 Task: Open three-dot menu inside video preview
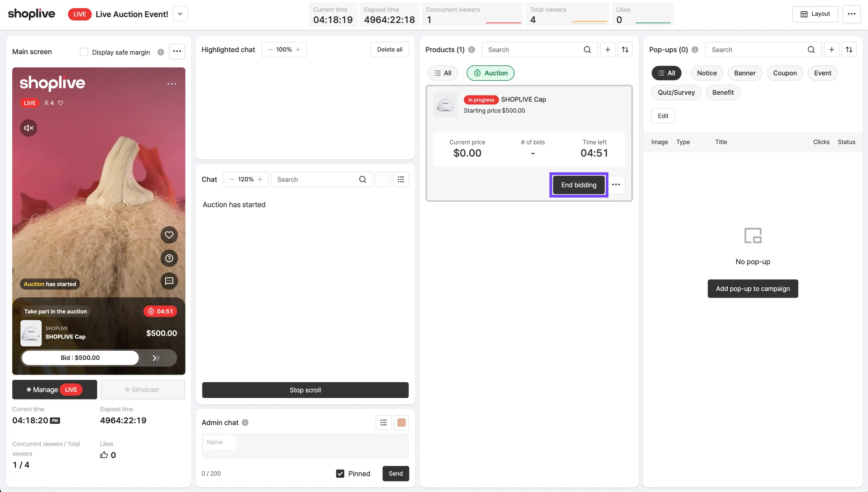pyautogui.click(x=172, y=84)
